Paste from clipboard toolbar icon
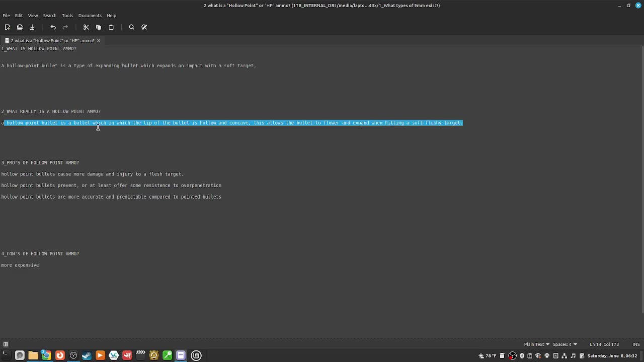This screenshot has width=644, height=362. pyautogui.click(x=111, y=27)
